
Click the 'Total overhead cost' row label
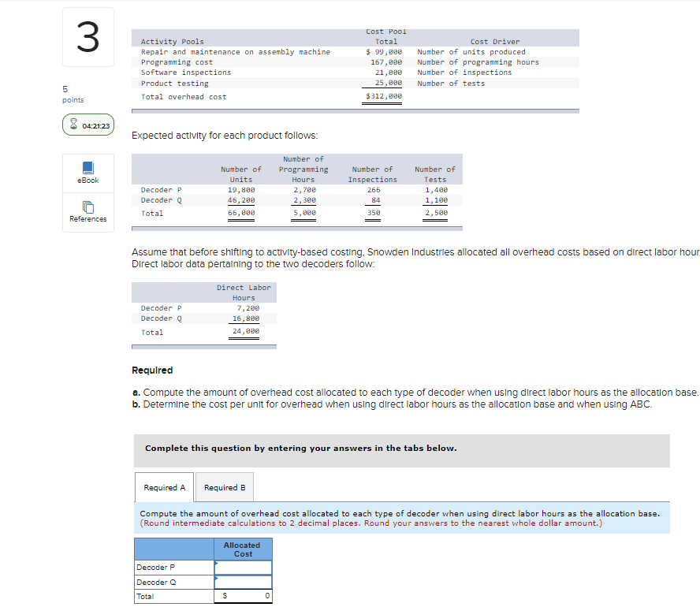[184, 97]
